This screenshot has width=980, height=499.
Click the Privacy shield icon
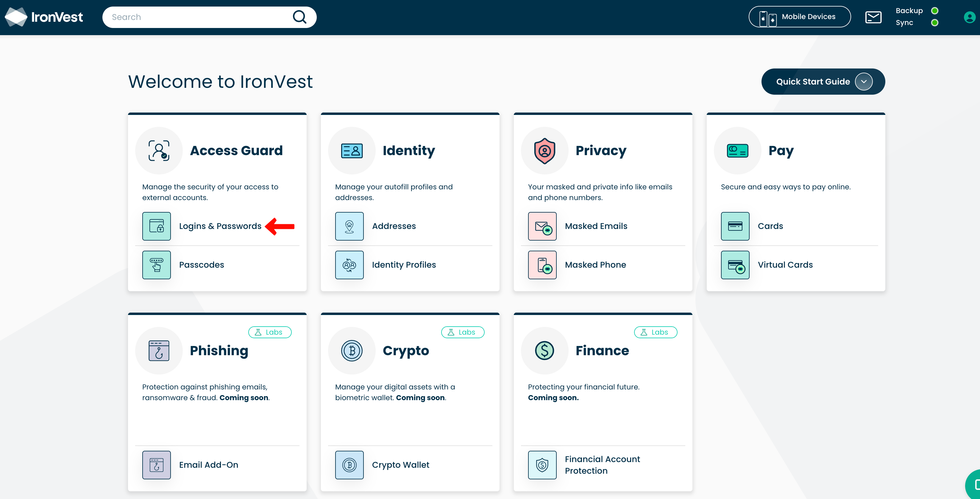coord(545,151)
